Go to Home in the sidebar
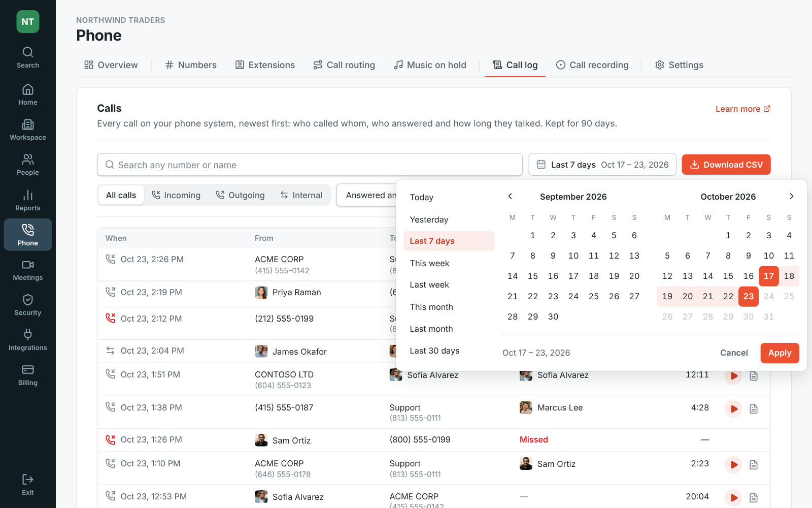This screenshot has height=508, width=812. [x=28, y=95]
